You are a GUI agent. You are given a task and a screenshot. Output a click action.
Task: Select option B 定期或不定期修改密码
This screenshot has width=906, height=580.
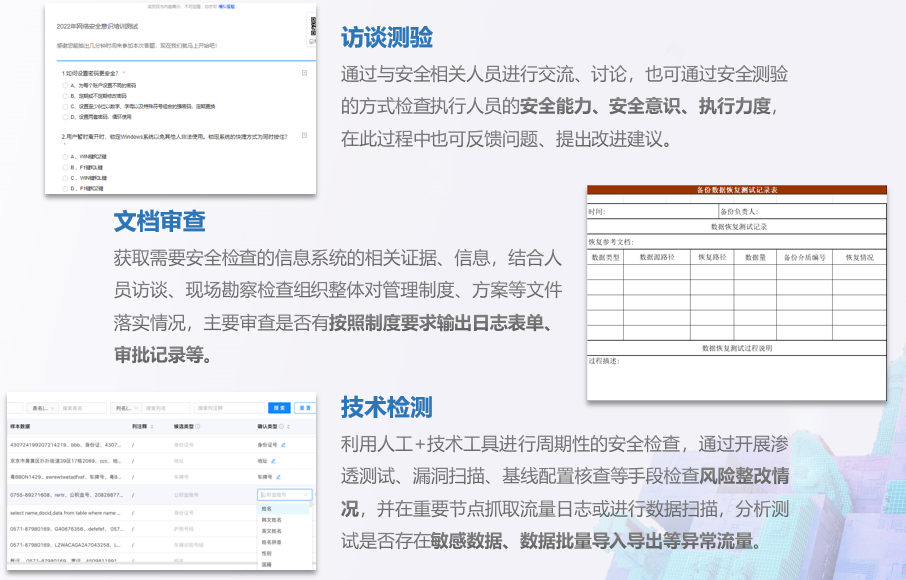[65, 95]
